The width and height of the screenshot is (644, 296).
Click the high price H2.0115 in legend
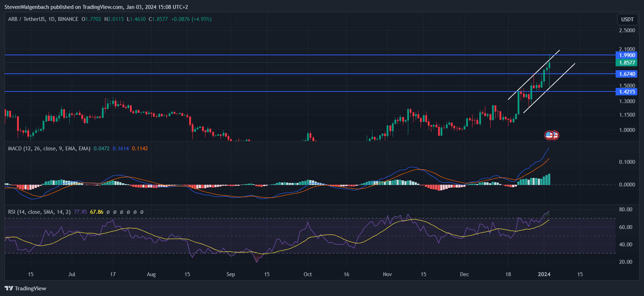point(114,19)
